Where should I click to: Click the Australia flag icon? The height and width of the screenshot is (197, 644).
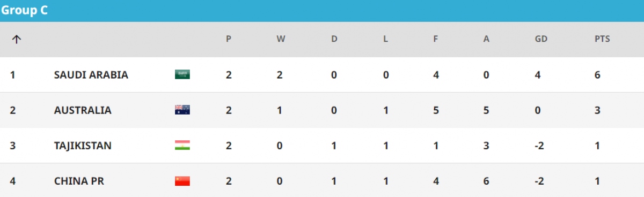point(182,110)
